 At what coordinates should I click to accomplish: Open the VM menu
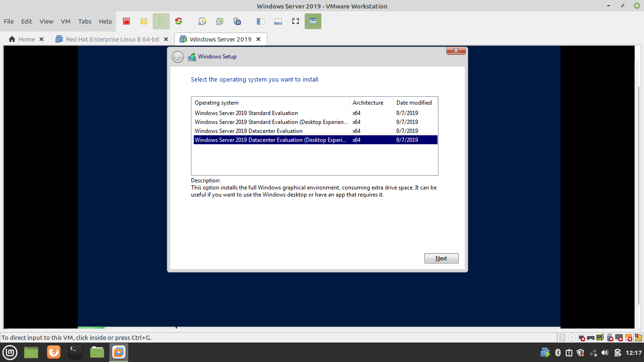click(66, 21)
